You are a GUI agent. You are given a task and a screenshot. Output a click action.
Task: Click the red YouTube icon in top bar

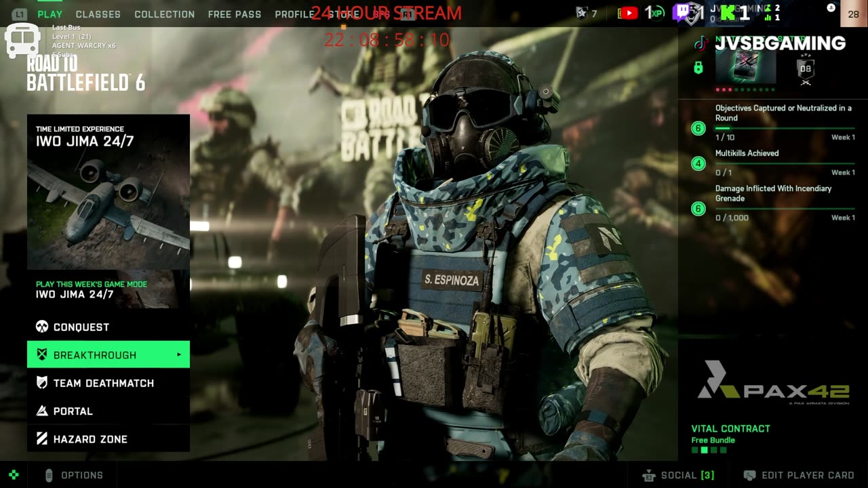pyautogui.click(x=628, y=13)
